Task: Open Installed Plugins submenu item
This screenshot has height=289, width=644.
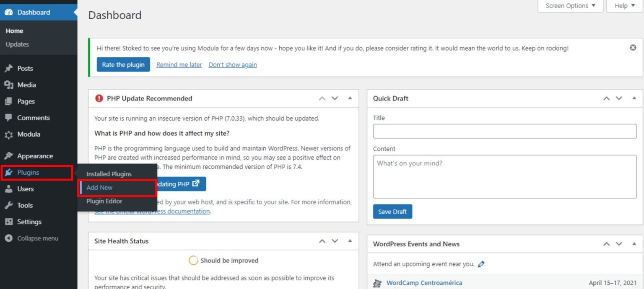Action: pyautogui.click(x=109, y=174)
